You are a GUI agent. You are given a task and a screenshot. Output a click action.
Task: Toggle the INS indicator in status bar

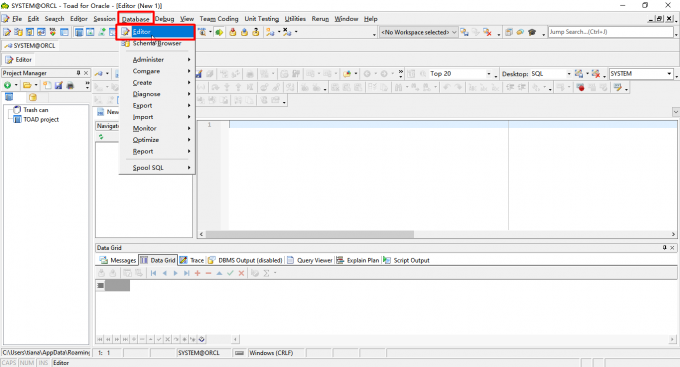[43, 363]
